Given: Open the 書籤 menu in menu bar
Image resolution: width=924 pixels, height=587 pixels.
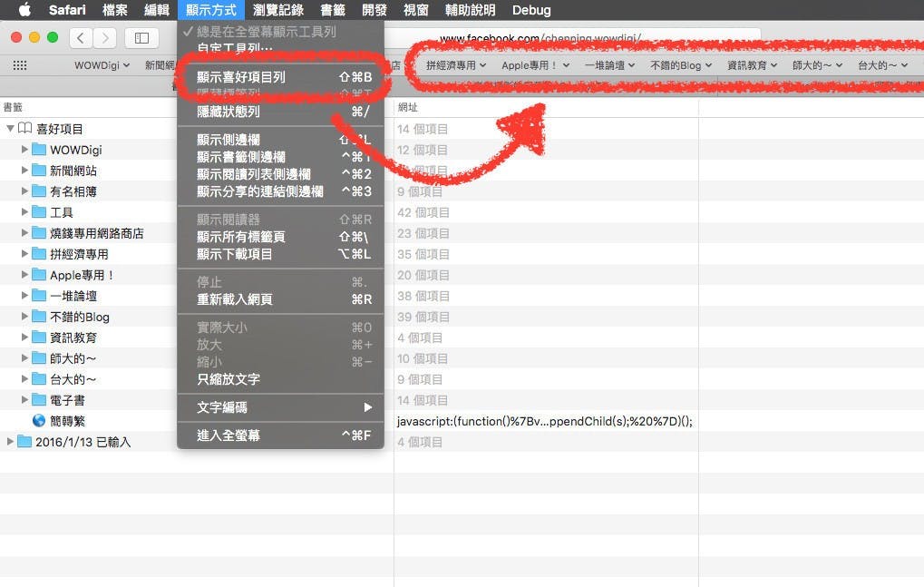Looking at the screenshot, I should 333,10.
